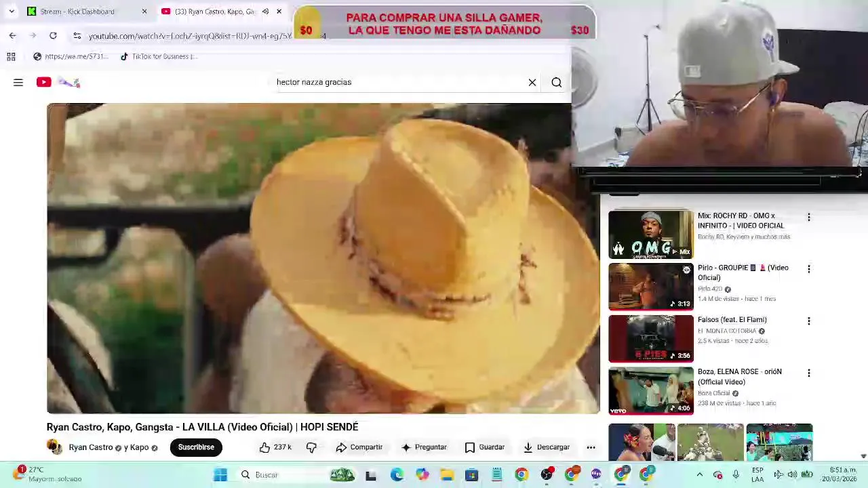Open Notepad icon on the taskbar
This screenshot has height=488, width=868.
click(497, 475)
